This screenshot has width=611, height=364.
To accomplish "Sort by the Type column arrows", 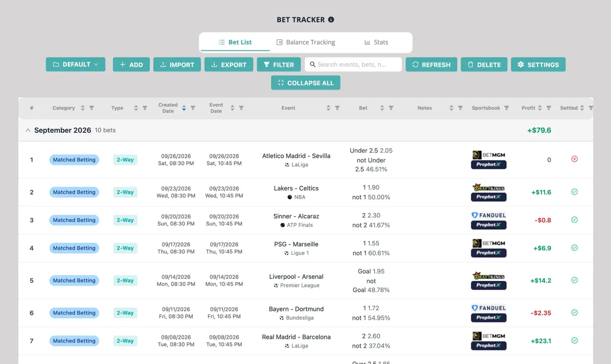I will (x=136, y=108).
